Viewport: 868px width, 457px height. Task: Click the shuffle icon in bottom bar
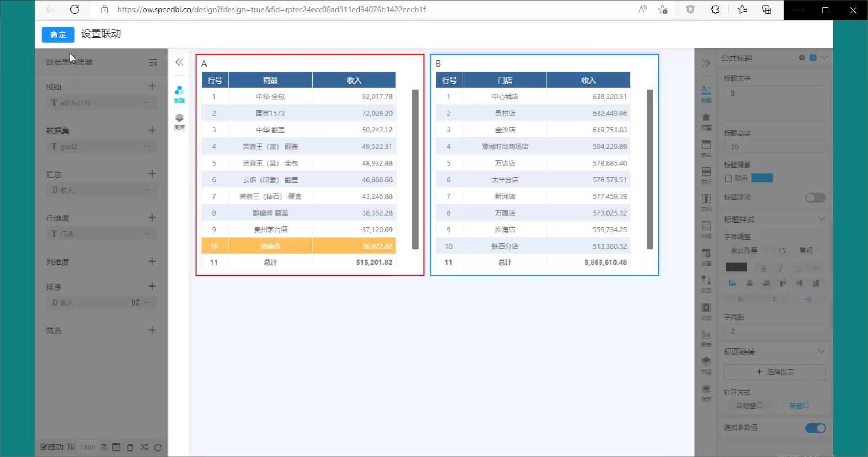[144, 447]
